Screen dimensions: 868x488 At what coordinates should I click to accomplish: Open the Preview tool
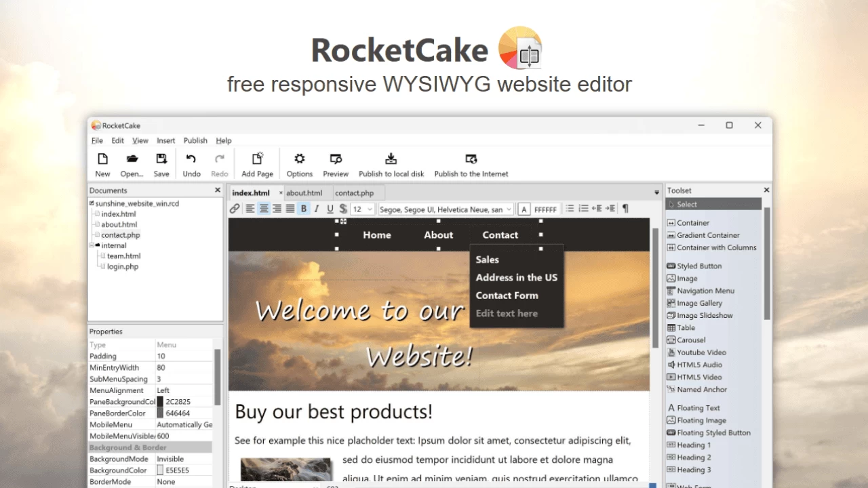335,163
